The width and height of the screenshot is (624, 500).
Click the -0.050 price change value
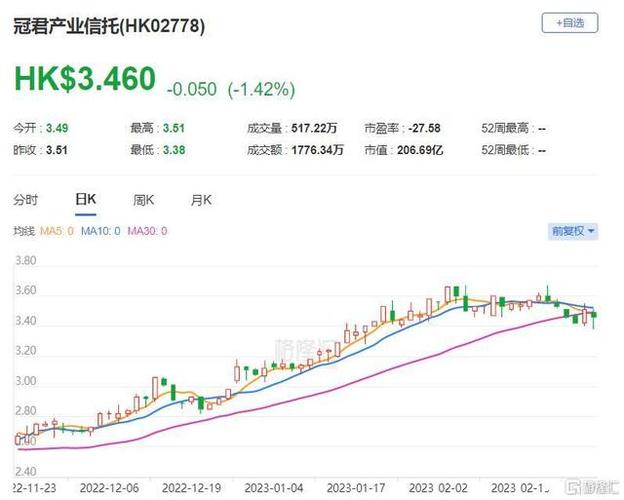coord(192,89)
